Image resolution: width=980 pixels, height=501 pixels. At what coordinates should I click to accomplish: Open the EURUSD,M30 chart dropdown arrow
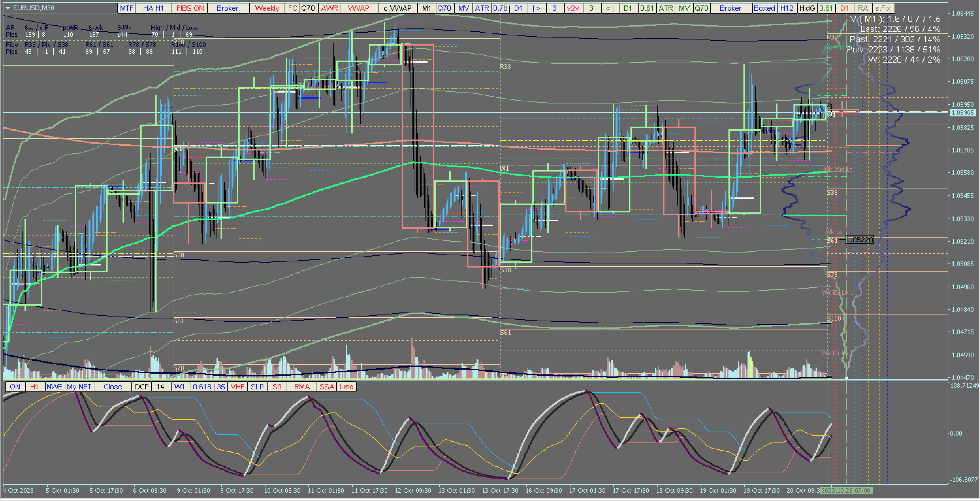(x=7, y=7)
